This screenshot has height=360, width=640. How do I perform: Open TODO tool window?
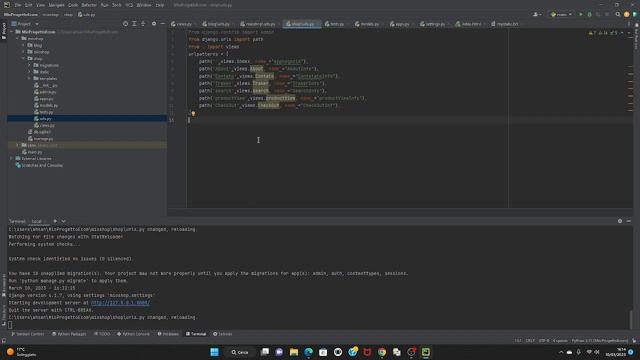102,334
